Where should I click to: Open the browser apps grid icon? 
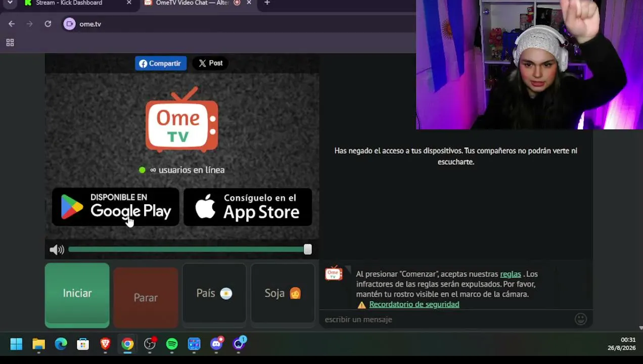tap(10, 43)
